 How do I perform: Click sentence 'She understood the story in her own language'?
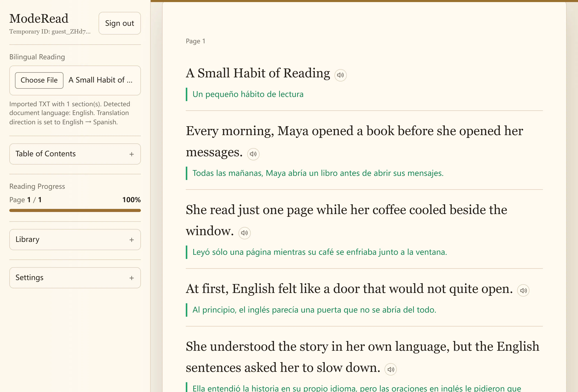pyautogui.click(x=362, y=357)
